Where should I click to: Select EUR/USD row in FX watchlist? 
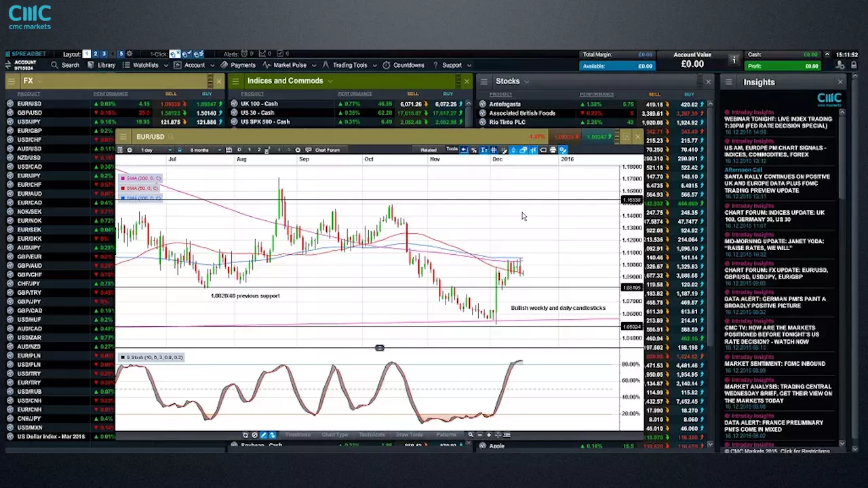(114, 104)
